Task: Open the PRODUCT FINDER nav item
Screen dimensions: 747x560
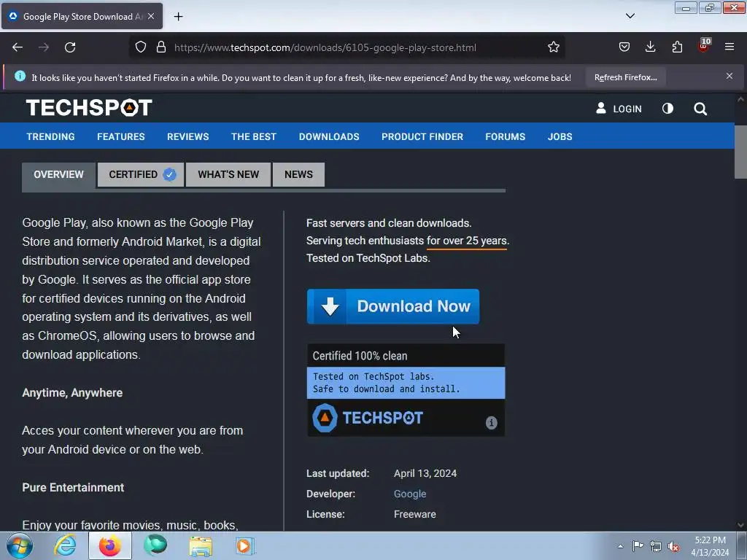Action: tap(422, 136)
